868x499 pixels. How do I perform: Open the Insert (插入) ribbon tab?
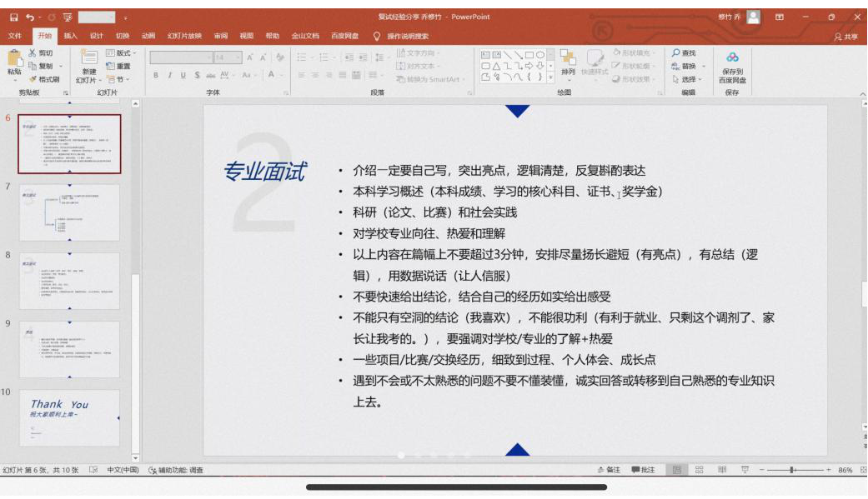(71, 36)
